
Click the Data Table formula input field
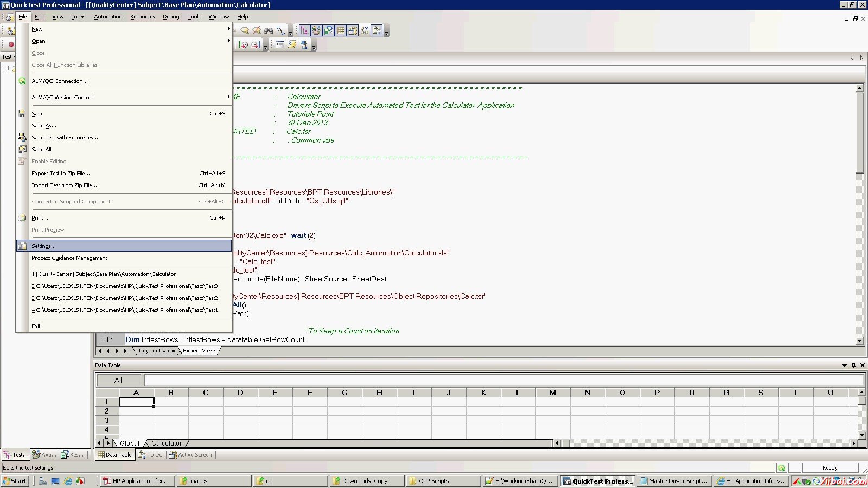click(x=503, y=380)
